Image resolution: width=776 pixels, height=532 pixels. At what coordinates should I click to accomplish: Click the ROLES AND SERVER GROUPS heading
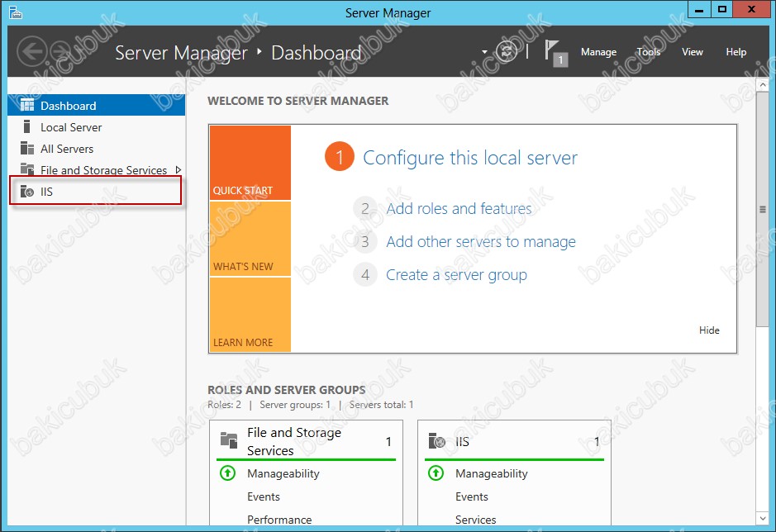click(x=287, y=390)
